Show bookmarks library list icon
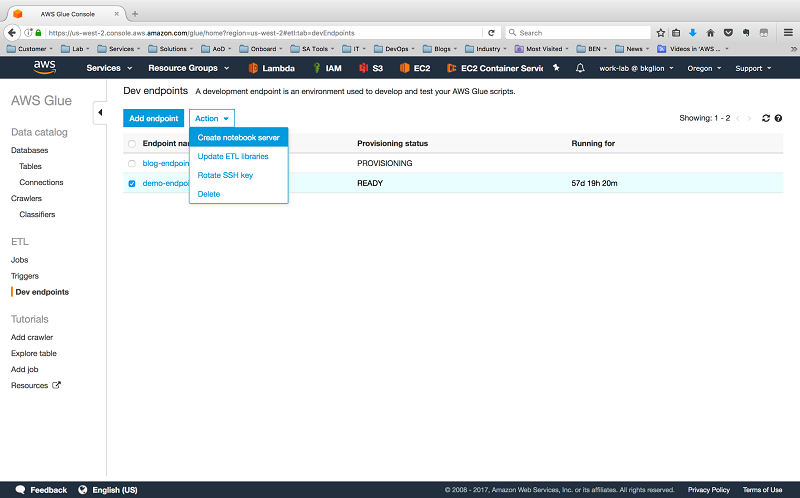Image resolution: width=800 pixels, height=498 pixels. pos(676,33)
